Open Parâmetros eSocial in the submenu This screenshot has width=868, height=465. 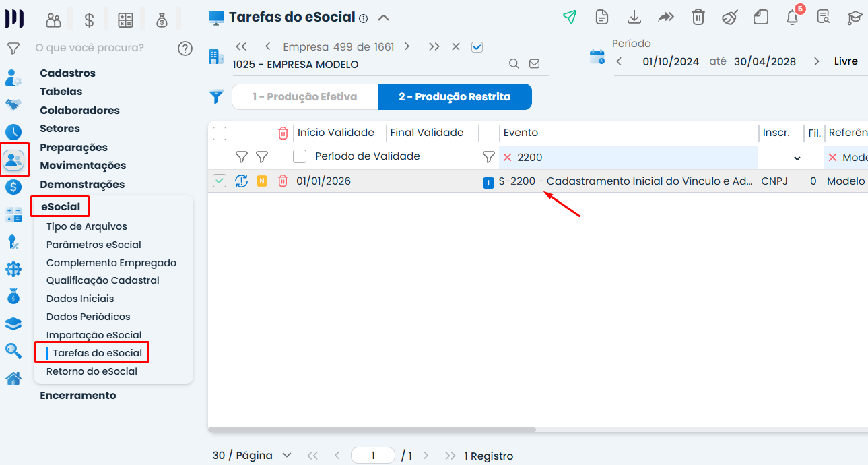94,245
